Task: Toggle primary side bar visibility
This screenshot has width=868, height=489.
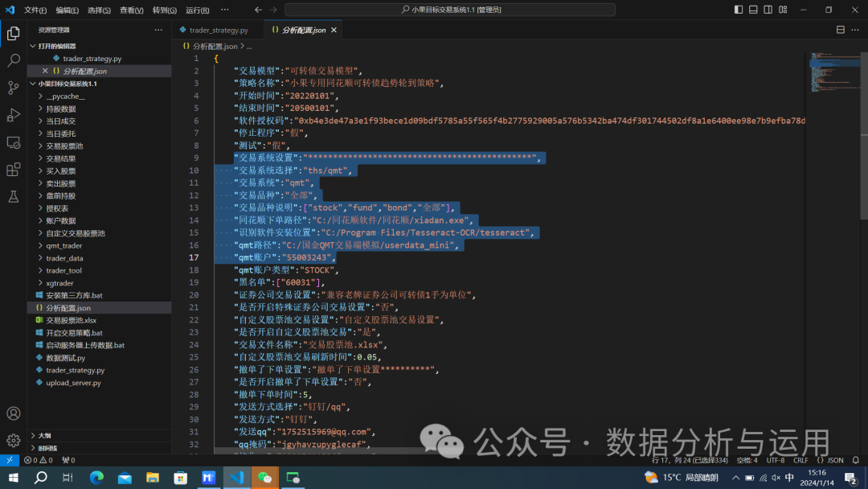Action: [x=739, y=10]
